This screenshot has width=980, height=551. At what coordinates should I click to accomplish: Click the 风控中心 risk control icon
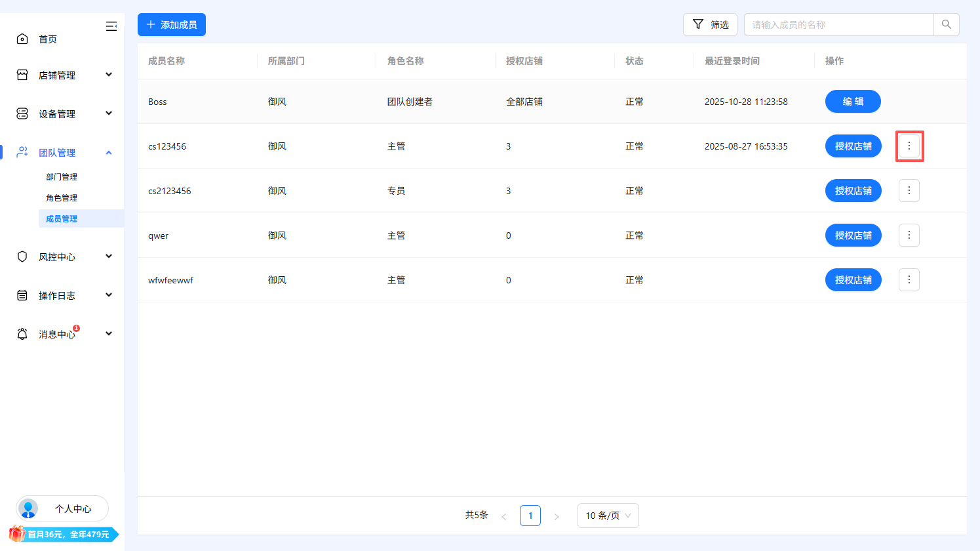click(22, 256)
